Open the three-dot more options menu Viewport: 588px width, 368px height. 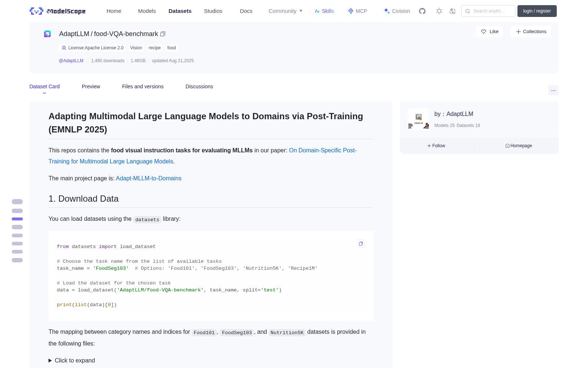[x=553, y=90]
